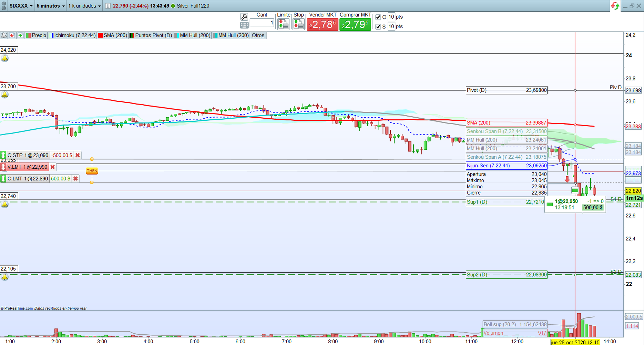
Task: Cancel the C:STP 1@23,090 order
Action: click(78, 155)
